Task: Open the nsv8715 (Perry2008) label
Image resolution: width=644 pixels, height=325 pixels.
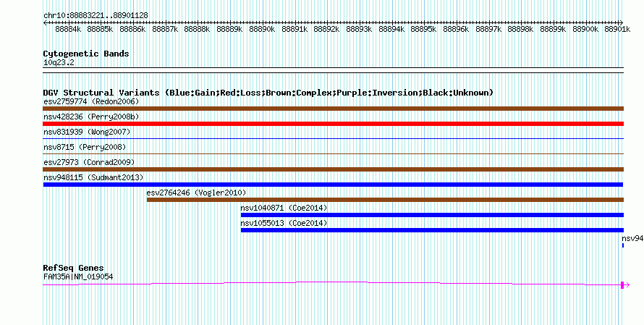Action: 85,147
